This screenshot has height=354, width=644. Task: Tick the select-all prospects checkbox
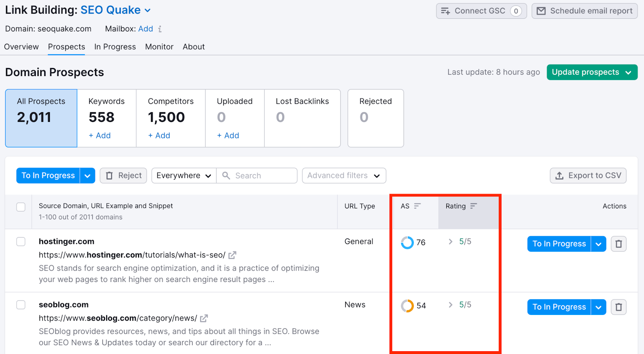click(21, 207)
